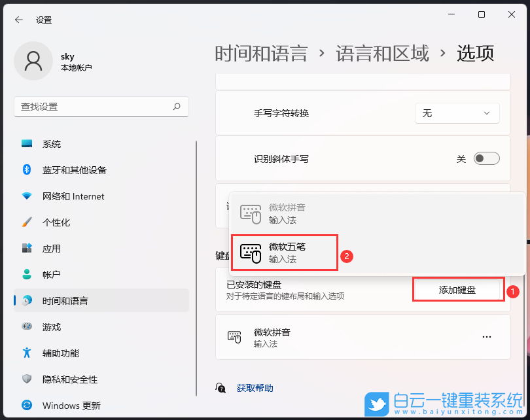Select the Windows 更新 icon
Image resolution: width=530 pixels, height=420 pixels.
click(x=26, y=405)
